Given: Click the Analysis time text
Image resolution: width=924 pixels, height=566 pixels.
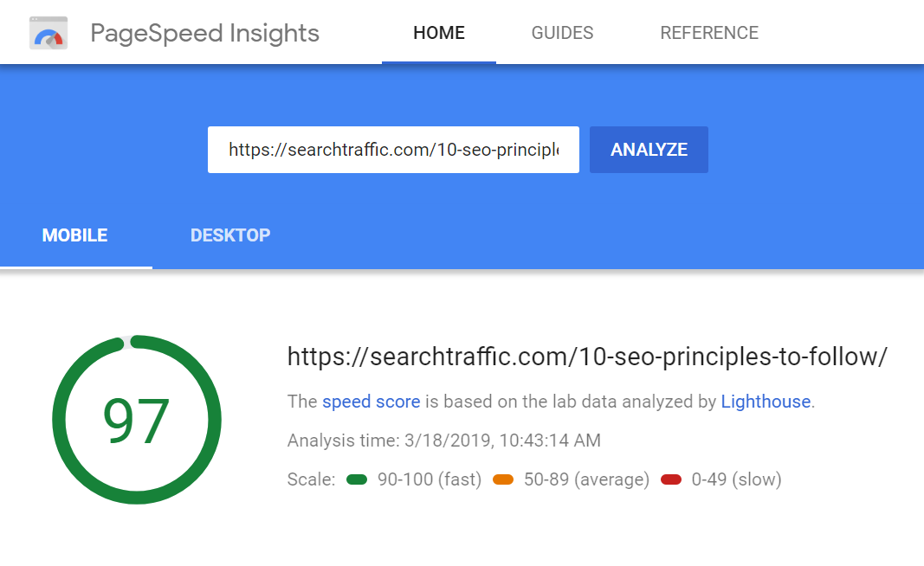Looking at the screenshot, I should click(443, 441).
